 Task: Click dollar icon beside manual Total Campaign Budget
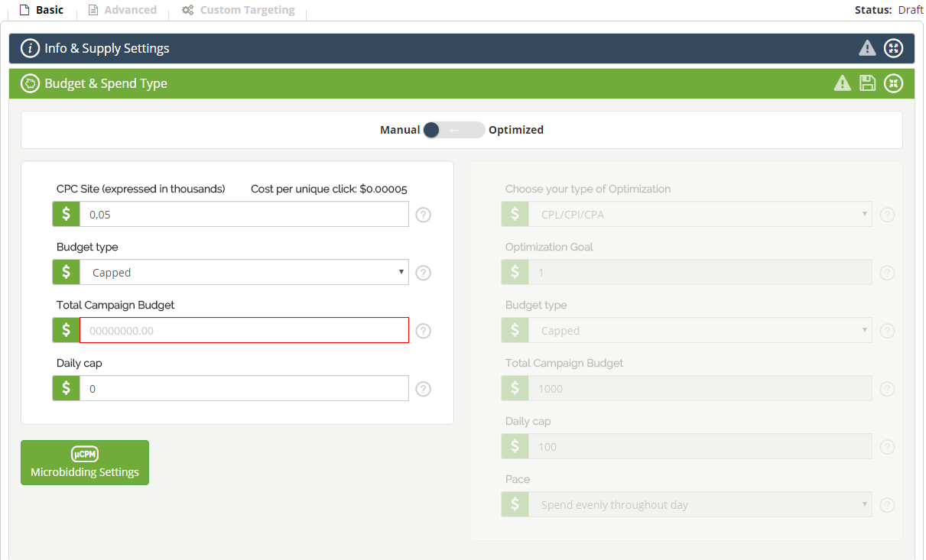[x=66, y=331]
